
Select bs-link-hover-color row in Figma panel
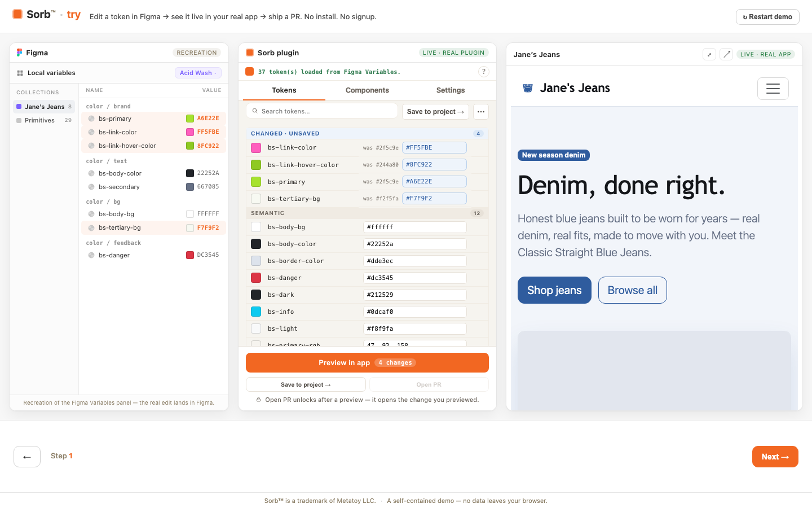(153, 146)
